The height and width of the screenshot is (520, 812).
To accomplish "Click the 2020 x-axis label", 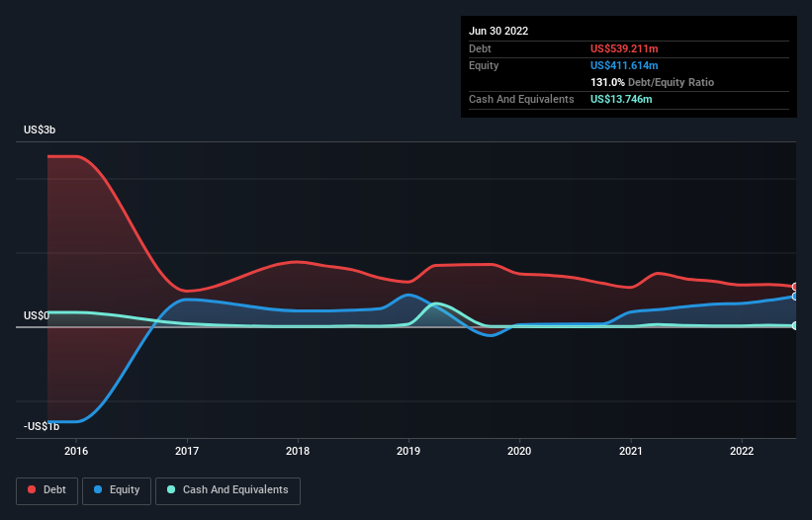I will coord(519,451).
